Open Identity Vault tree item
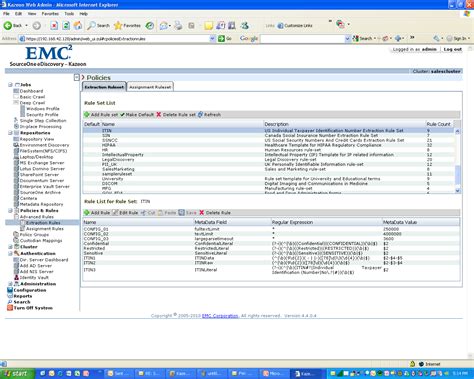 [x=34, y=278]
